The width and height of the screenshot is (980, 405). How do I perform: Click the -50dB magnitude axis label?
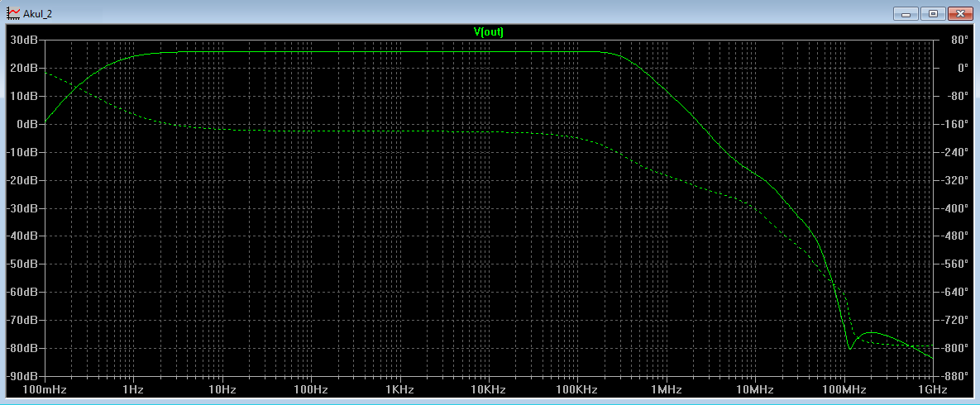[23, 264]
